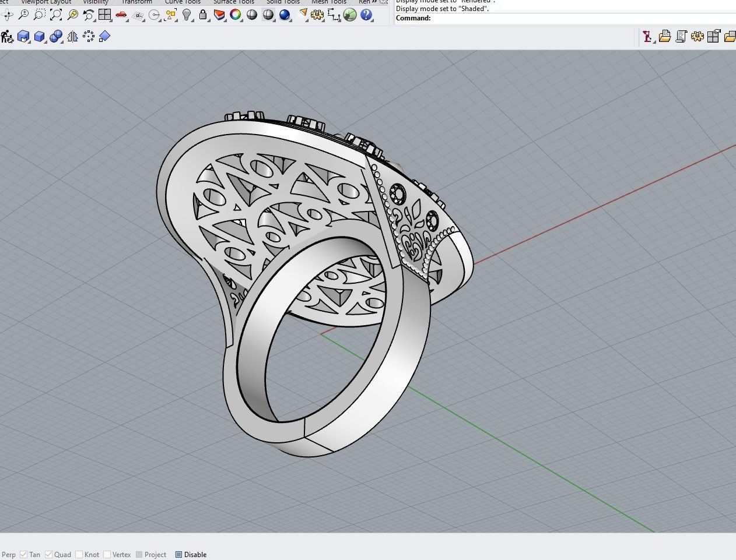The width and height of the screenshot is (736, 560).
Task: Open the Transform toolbar tab
Action: coord(136,2)
